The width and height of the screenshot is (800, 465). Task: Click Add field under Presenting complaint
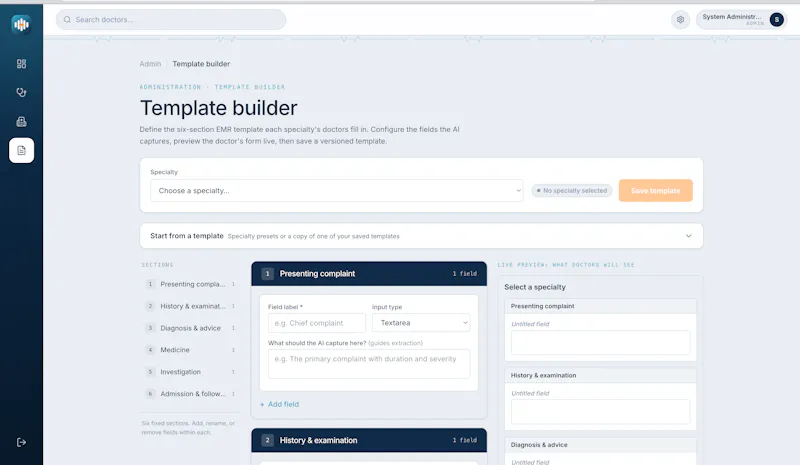[280, 404]
